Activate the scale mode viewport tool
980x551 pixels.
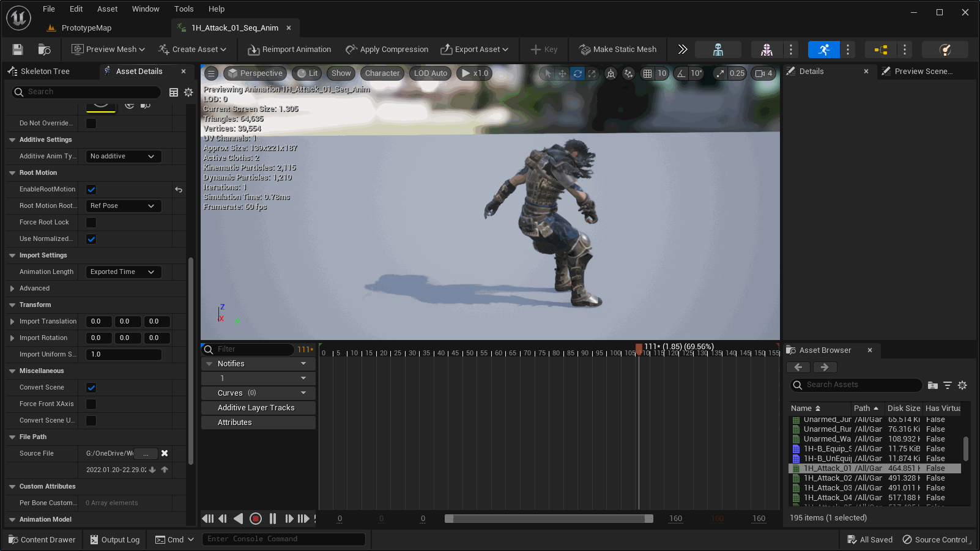[x=592, y=73]
